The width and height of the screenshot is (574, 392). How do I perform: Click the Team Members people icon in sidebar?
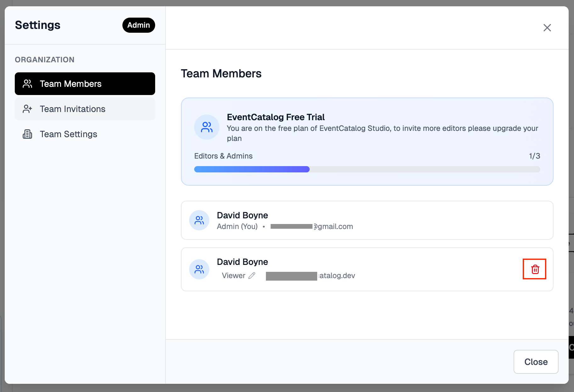(27, 84)
